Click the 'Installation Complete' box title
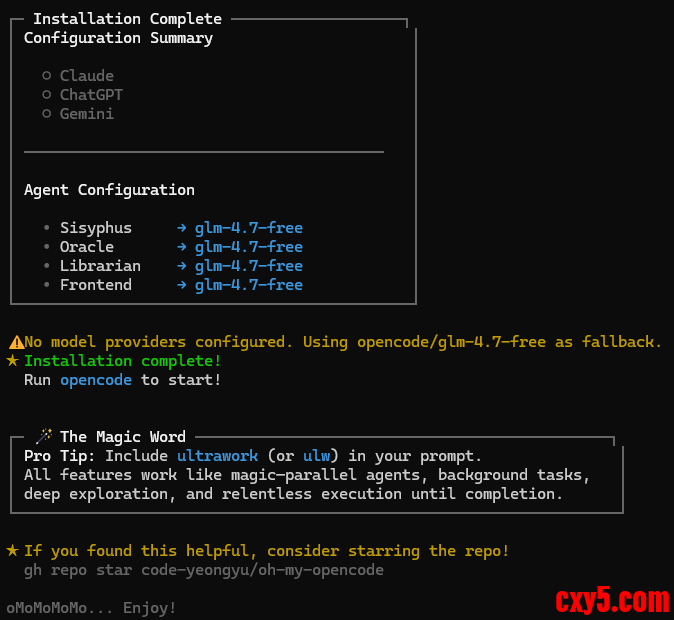 tap(128, 19)
